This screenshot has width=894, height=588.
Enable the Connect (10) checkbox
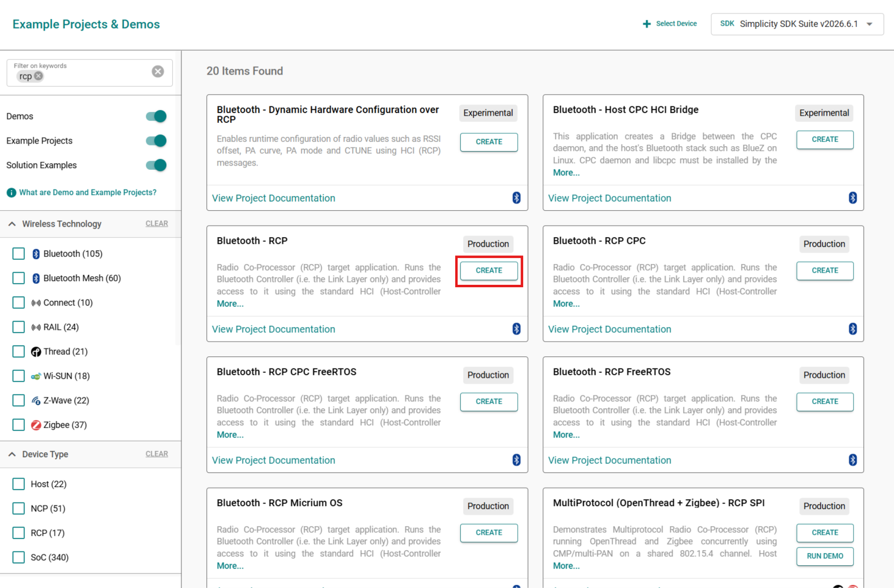[x=19, y=303]
